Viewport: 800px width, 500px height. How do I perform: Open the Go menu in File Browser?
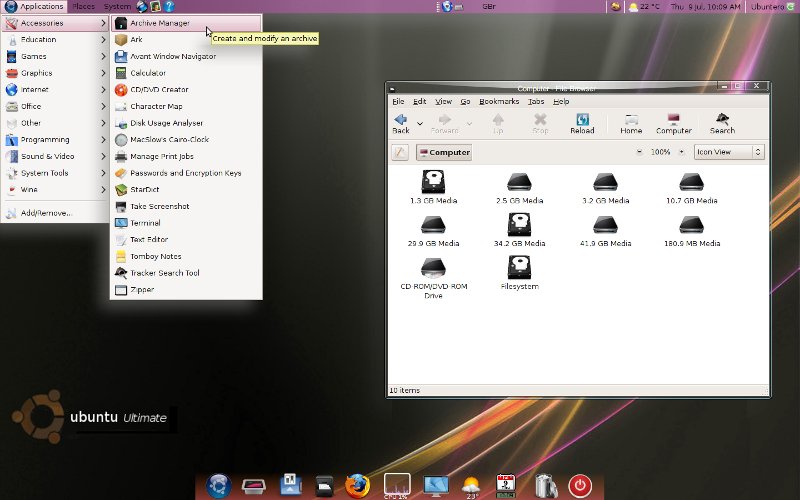coord(465,102)
